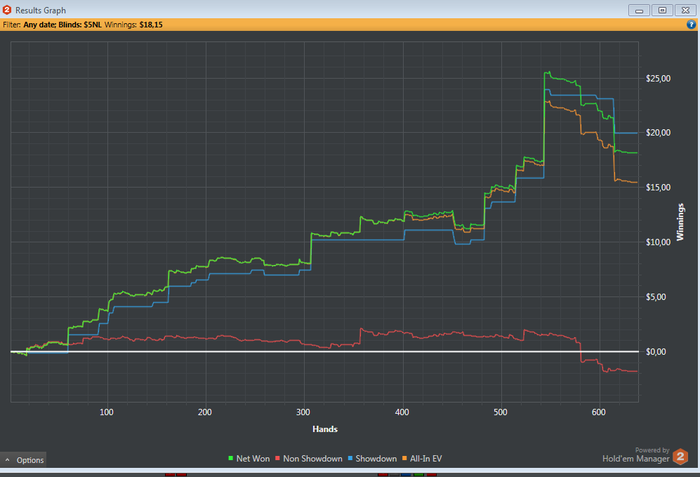Click the orange All-In EV color swatch
The height and width of the screenshot is (477, 700).
[x=404, y=458]
